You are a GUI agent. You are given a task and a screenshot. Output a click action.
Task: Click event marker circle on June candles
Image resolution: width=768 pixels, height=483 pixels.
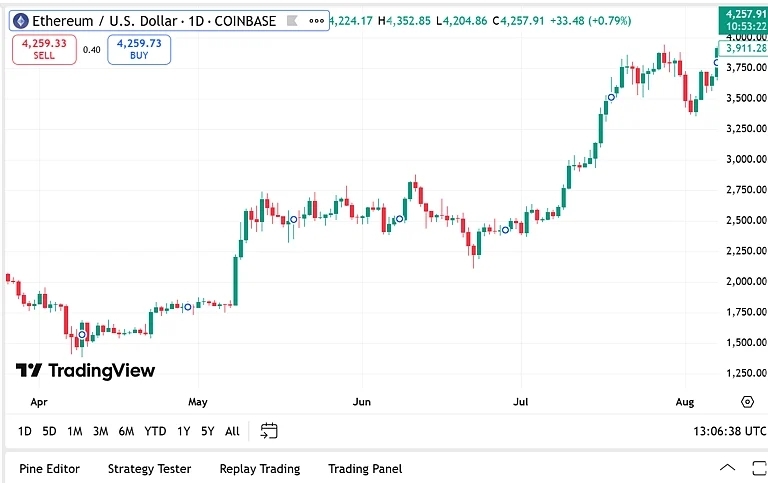(x=400, y=219)
